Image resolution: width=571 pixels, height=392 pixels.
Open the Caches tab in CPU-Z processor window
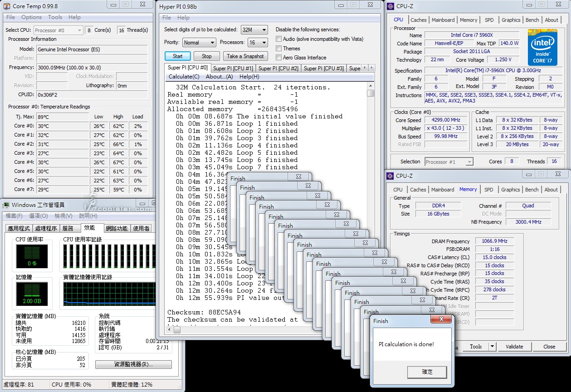[419, 20]
